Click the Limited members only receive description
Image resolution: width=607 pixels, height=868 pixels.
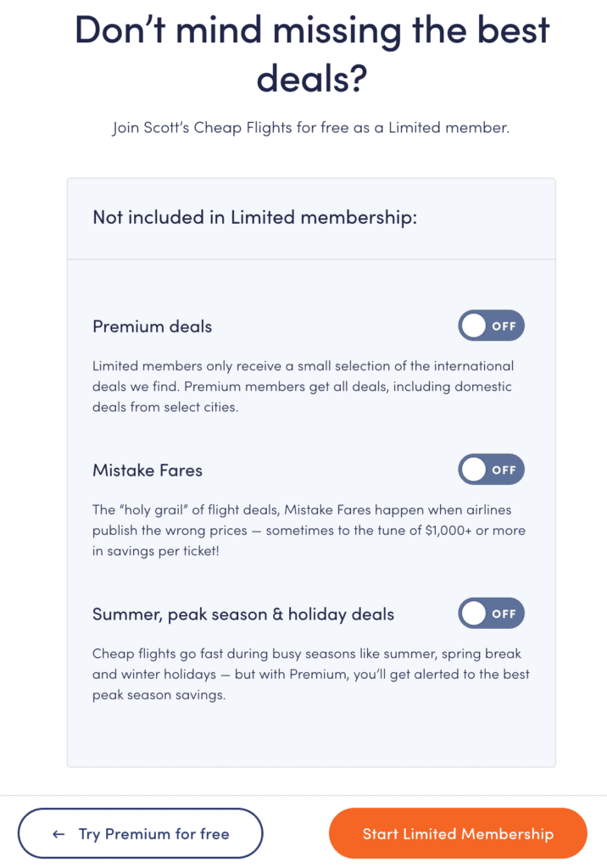coord(303,387)
